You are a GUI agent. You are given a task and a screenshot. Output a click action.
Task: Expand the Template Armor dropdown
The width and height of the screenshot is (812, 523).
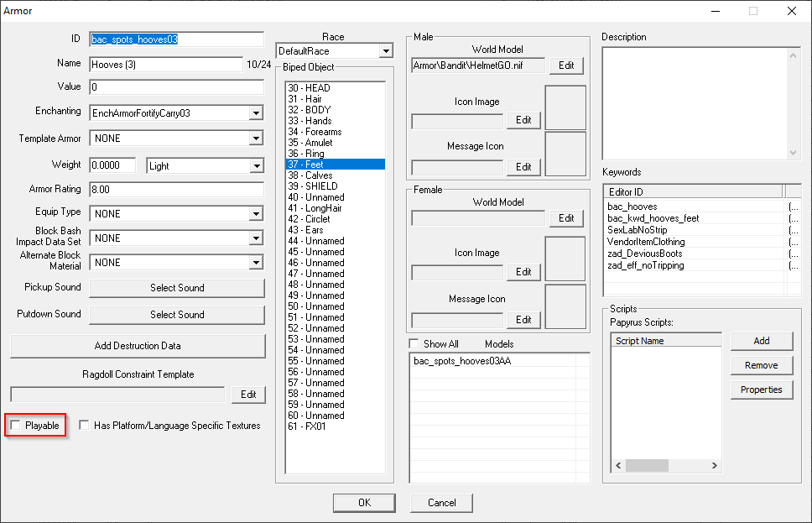click(256, 139)
